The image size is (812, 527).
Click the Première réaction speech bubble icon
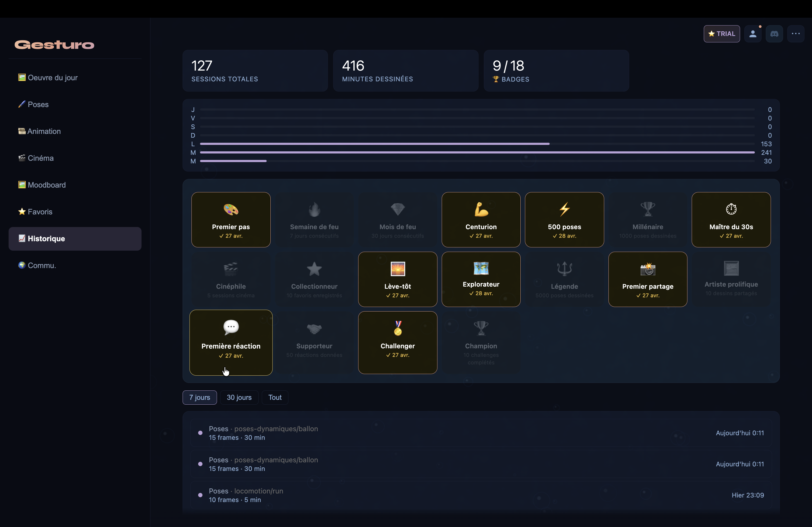coord(231,327)
